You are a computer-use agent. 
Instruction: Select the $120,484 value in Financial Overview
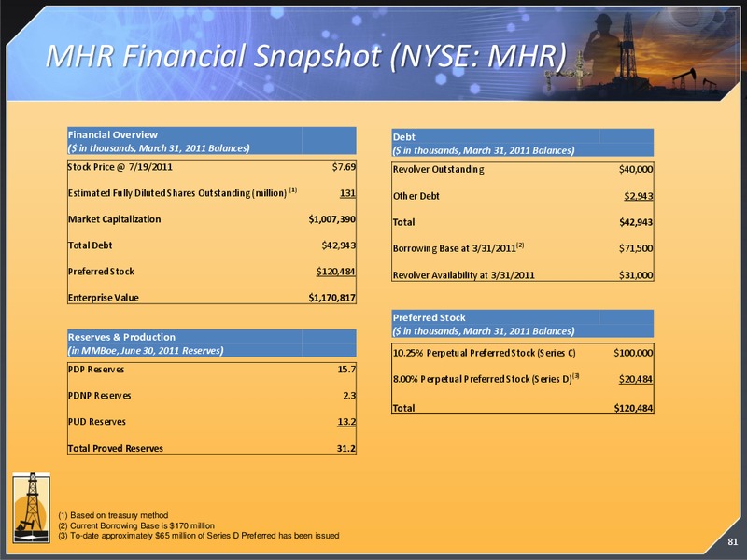click(x=336, y=272)
